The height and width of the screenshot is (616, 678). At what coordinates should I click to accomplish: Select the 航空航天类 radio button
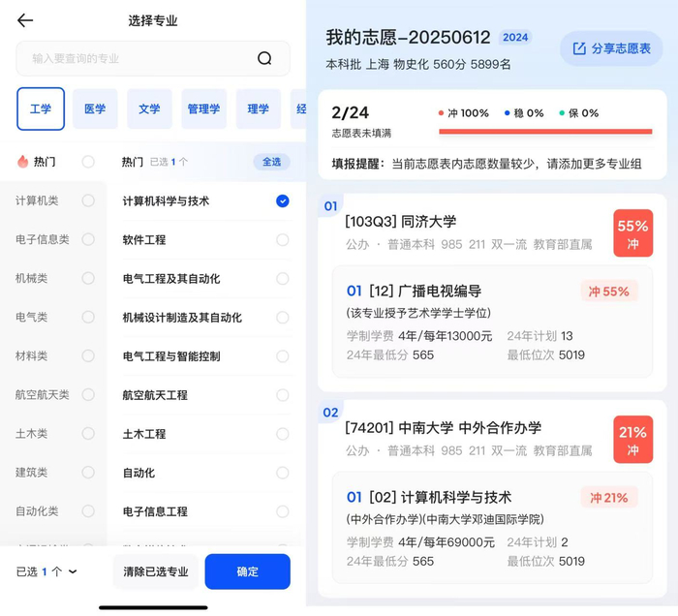pyautogui.click(x=88, y=394)
